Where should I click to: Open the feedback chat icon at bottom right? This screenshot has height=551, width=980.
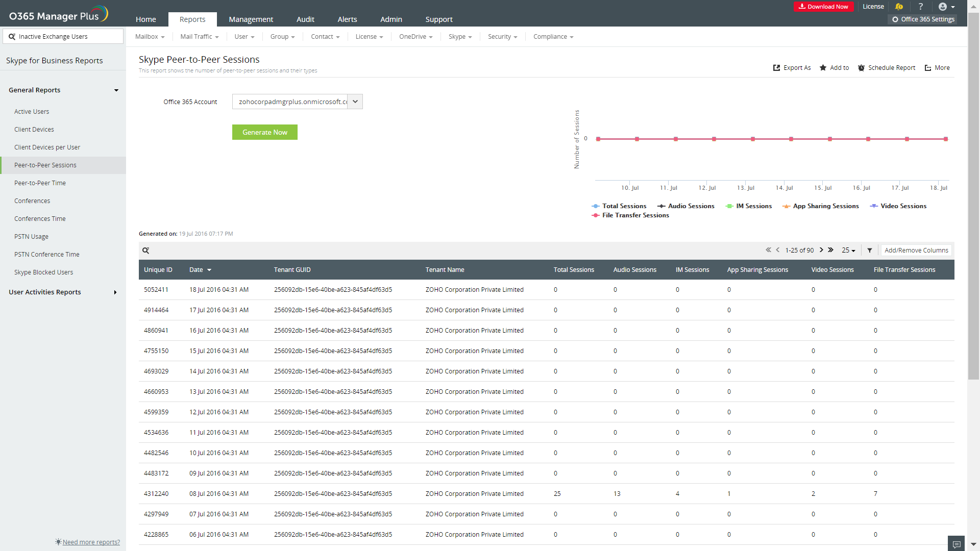tap(957, 544)
